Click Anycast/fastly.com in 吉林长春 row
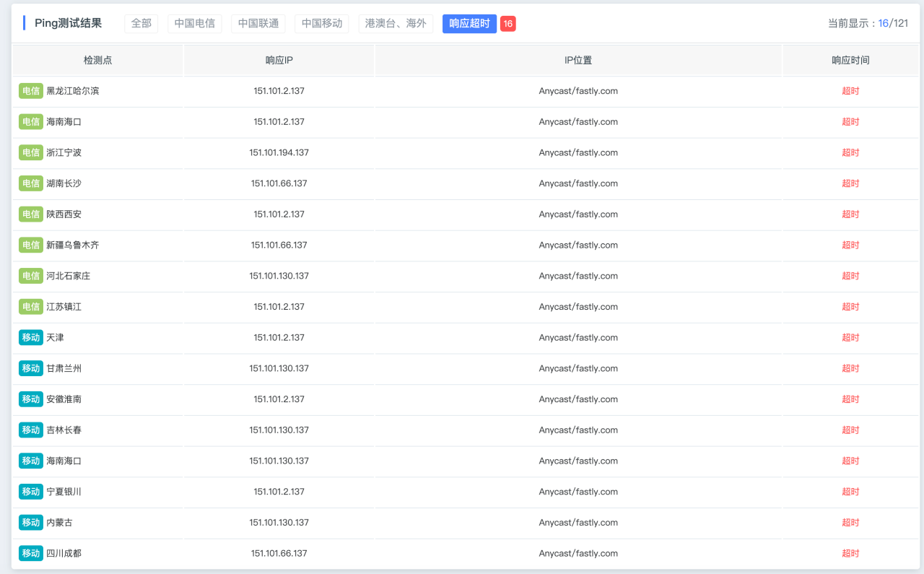This screenshot has width=924, height=574. (578, 430)
